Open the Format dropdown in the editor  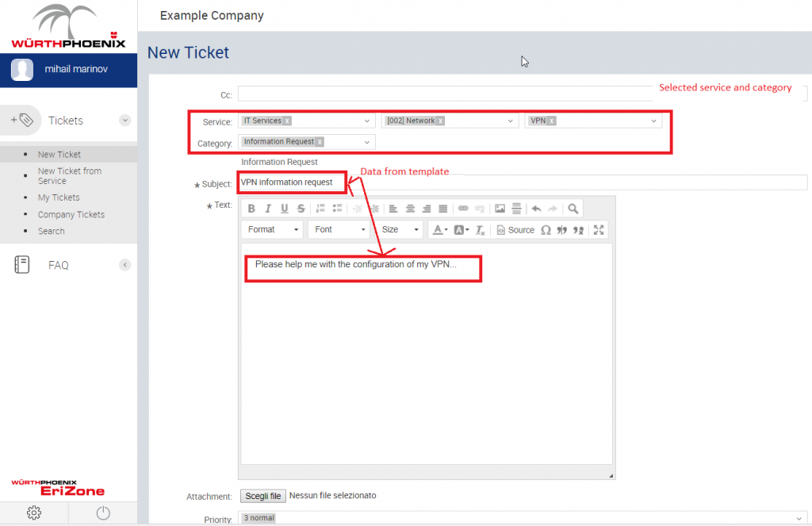[272, 229]
